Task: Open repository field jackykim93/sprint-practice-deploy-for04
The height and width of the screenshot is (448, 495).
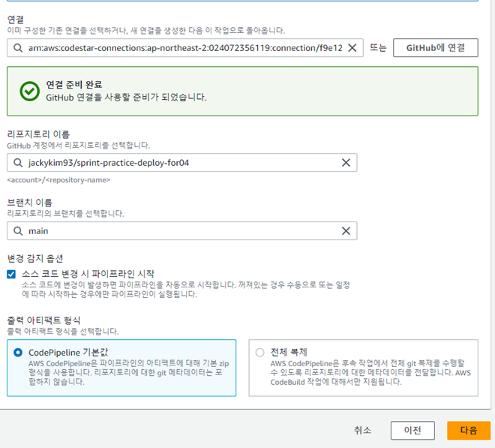Action: click(x=181, y=163)
